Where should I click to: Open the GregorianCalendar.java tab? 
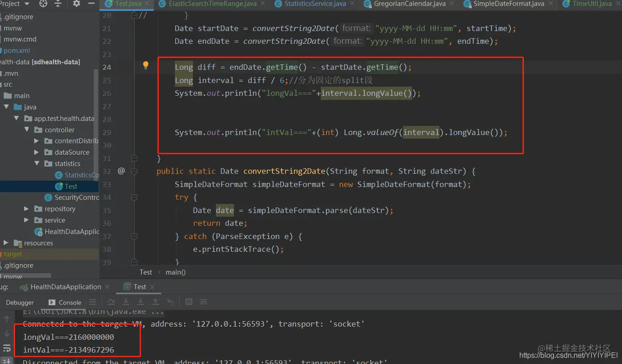click(409, 4)
